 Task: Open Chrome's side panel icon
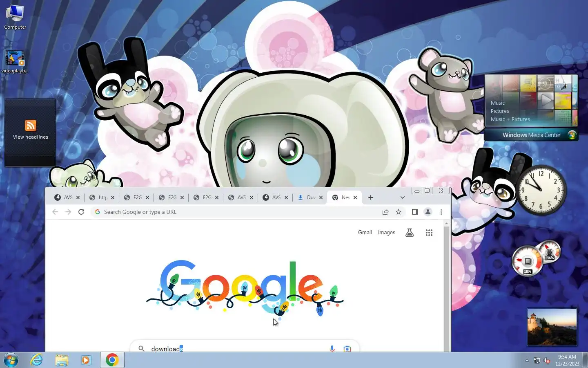[414, 212]
